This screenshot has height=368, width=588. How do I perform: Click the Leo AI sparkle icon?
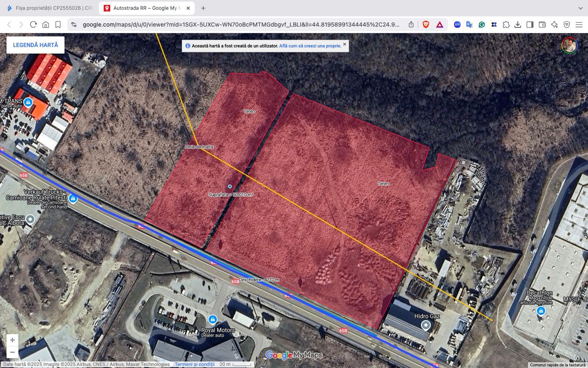[x=554, y=25]
